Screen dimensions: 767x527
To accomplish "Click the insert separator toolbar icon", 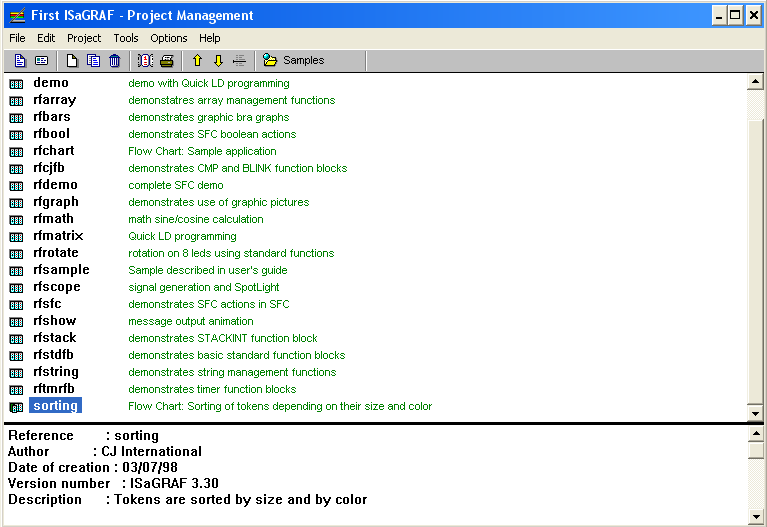I will tap(239, 61).
